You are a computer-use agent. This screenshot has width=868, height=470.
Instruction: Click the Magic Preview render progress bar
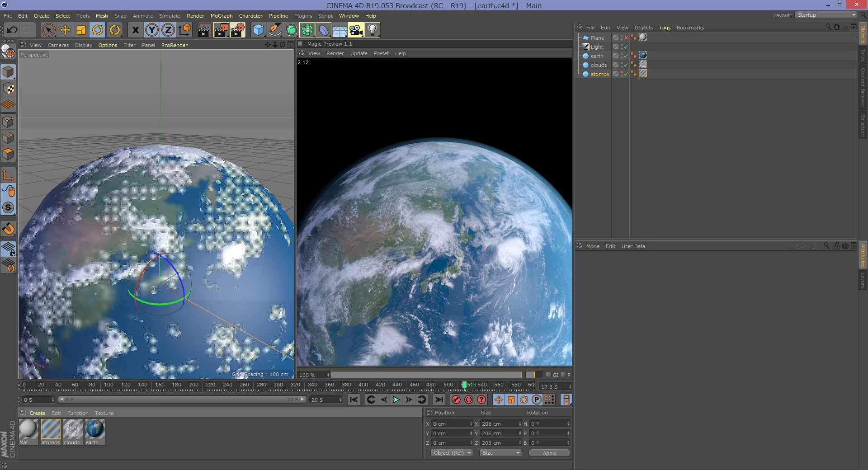coord(426,375)
